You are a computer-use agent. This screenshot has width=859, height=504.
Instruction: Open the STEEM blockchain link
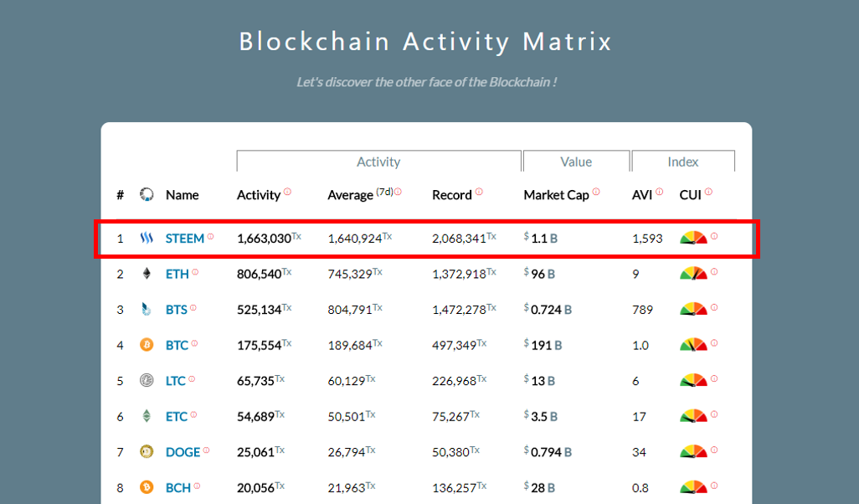click(x=185, y=239)
